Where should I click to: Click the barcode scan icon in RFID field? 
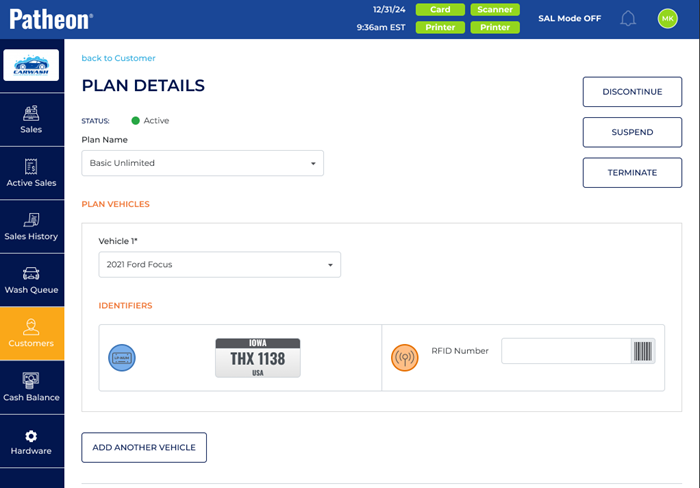pyautogui.click(x=643, y=351)
